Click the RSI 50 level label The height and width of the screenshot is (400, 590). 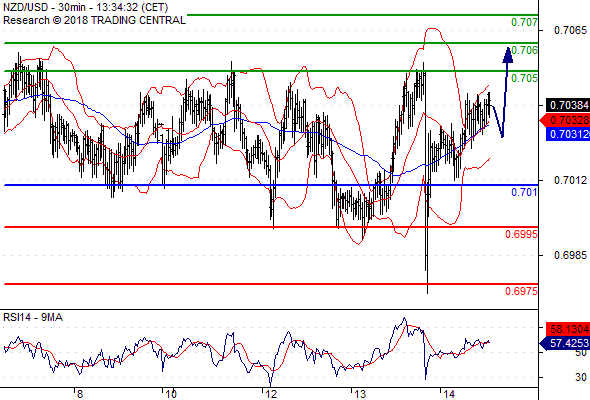pyautogui.click(x=581, y=353)
